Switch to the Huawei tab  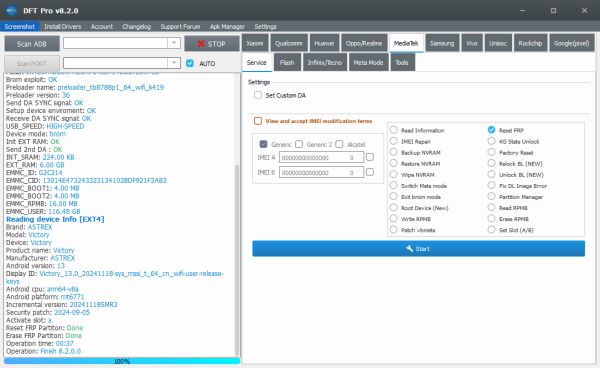tap(324, 43)
